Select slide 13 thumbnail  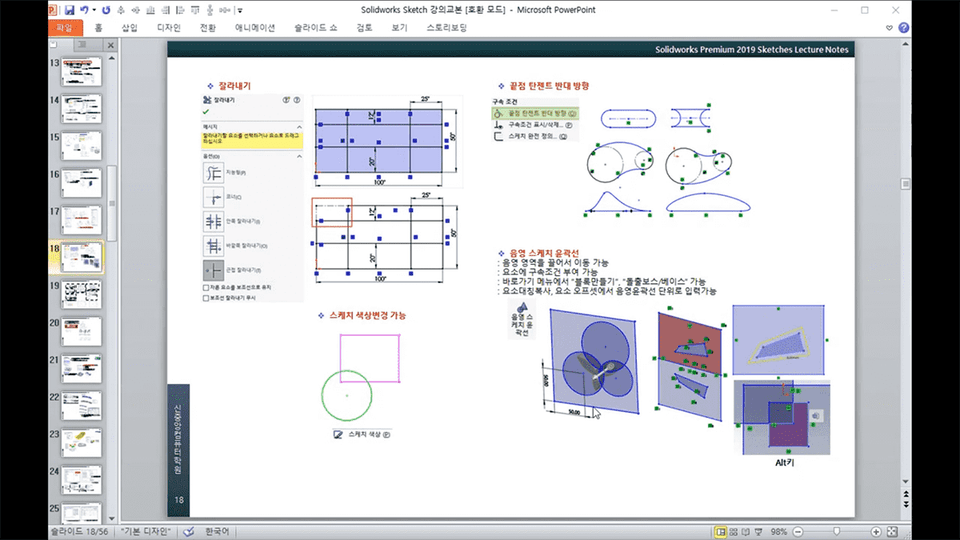coord(81,72)
